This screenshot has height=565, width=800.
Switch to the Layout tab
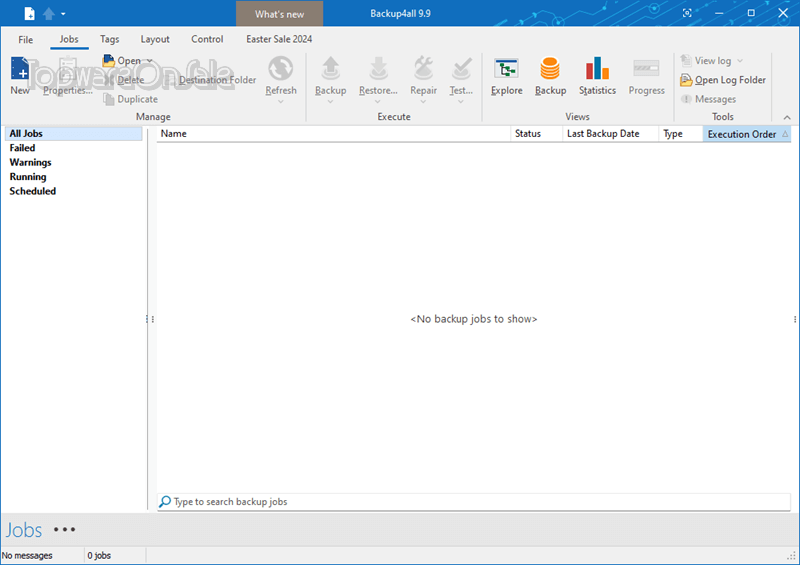[155, 39]
